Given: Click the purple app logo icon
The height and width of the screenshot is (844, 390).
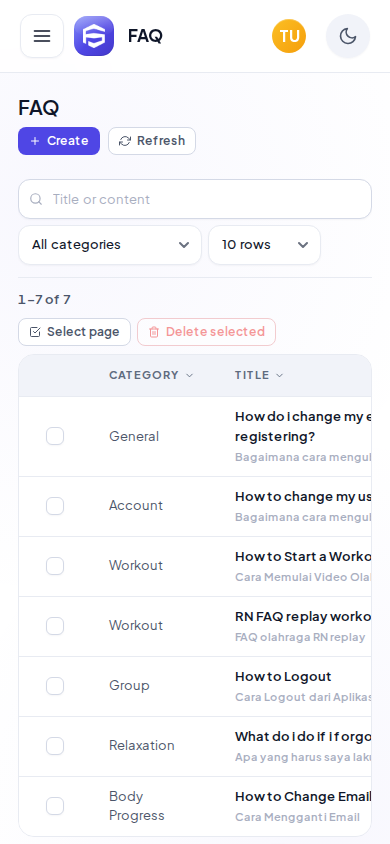Looking at the screenshot, I should (94, 36).
